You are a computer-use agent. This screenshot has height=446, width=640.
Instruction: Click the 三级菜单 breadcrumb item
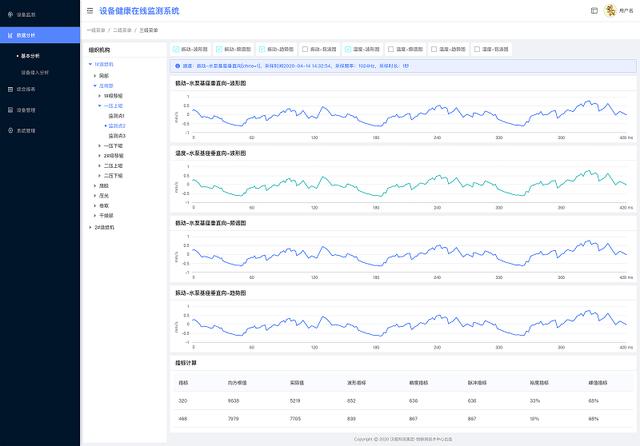(149, 30)
